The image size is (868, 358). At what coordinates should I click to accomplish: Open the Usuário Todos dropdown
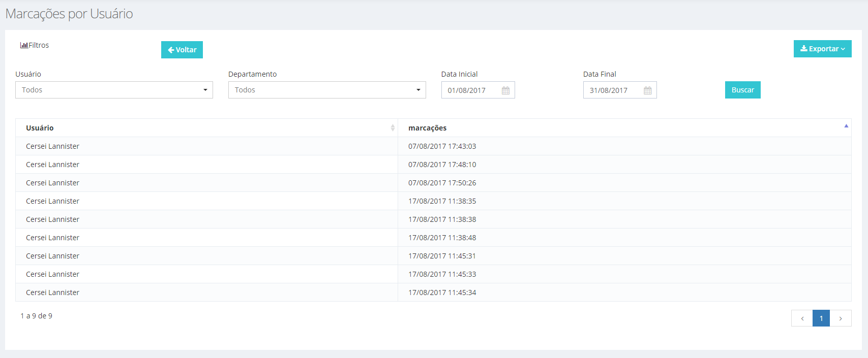pyautogui.click(x=114, y=90)
